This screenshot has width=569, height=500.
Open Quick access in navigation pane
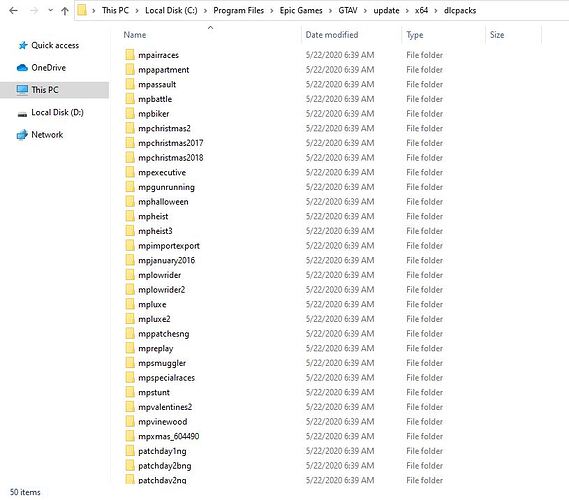pos(55,45)
